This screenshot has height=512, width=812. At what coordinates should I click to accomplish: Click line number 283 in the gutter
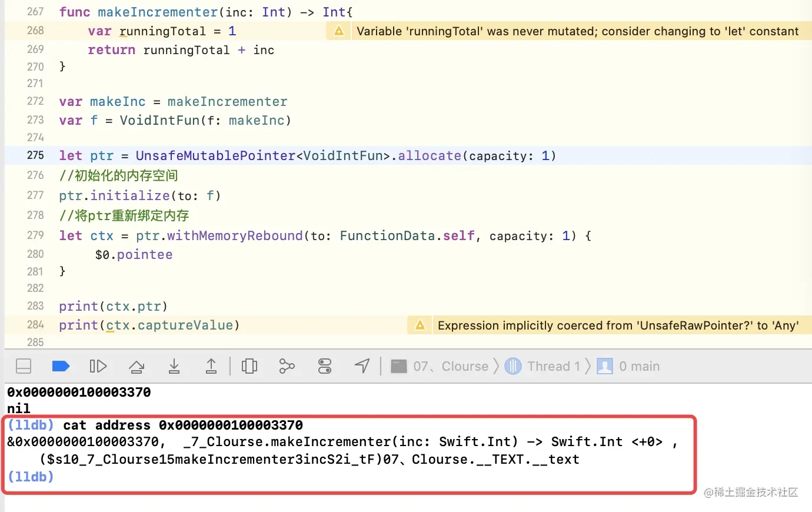(x=35, y=306)
